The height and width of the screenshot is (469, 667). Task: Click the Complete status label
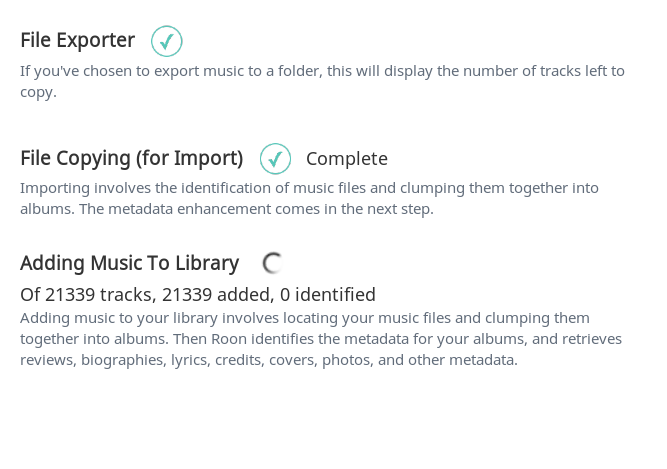click(x=347, y=159)
